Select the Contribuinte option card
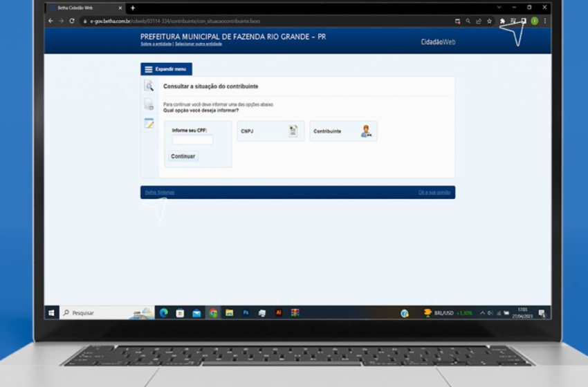 (x=343, y=131)
